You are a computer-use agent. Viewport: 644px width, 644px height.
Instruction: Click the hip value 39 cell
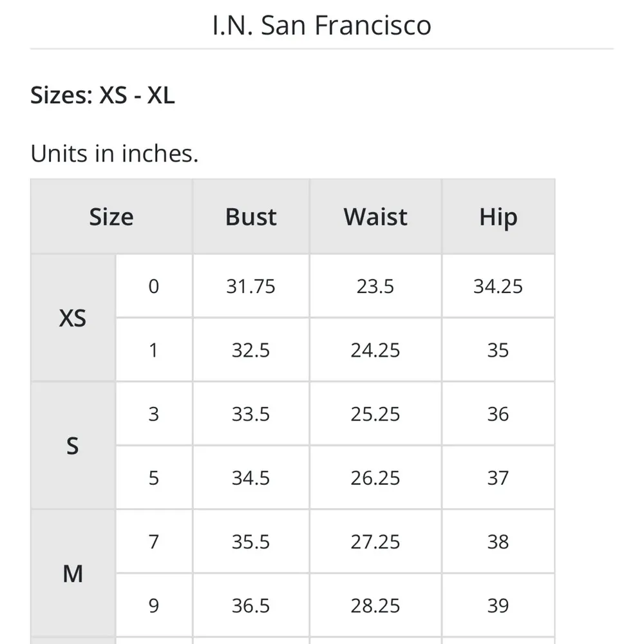tap(498, 605)
